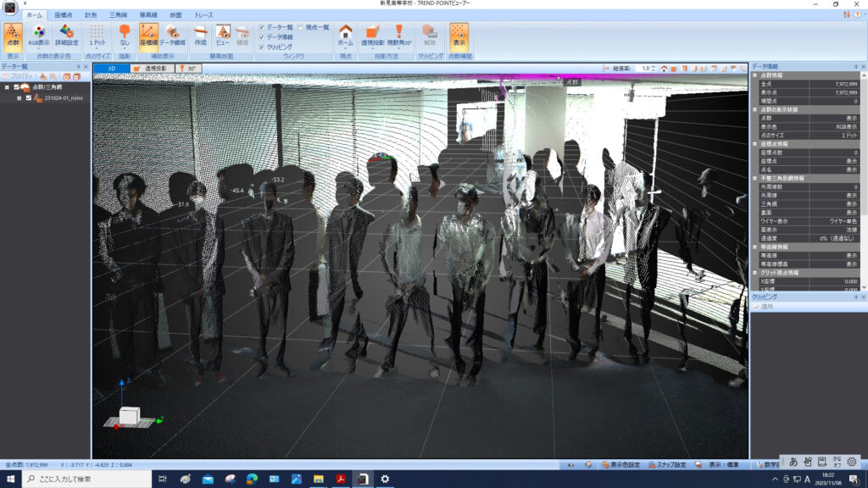Open the 透視投影 projection method dropdown

tap(372, 35)
